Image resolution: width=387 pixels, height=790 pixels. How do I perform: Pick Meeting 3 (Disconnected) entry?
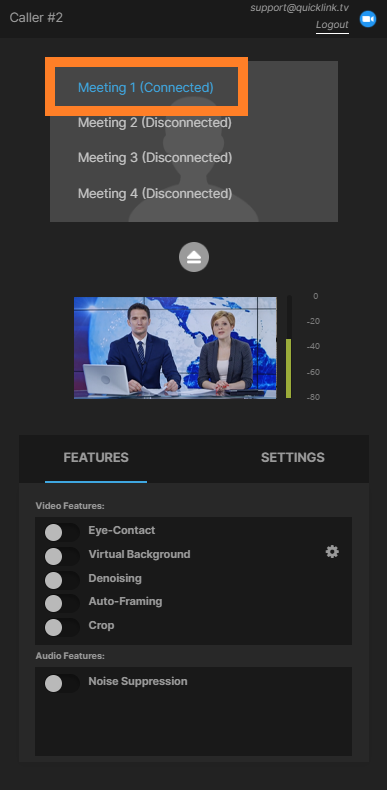point(155,158)
